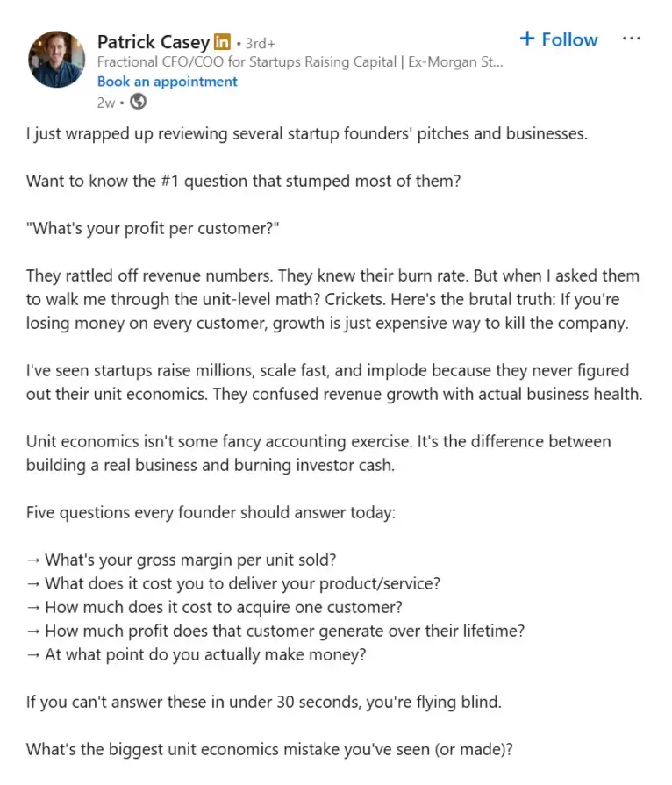The height and width of the screenshot is (785, 672).
Task: Click the globe public visibility icon
Action: [138, 102]
